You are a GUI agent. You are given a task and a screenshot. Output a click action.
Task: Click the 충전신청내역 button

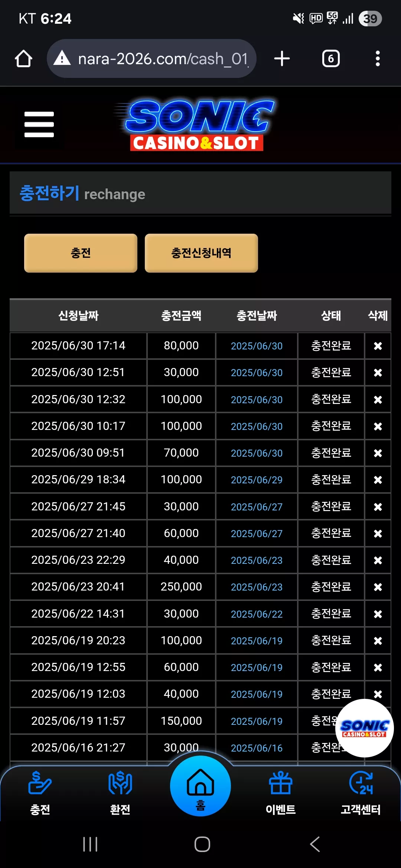pyautogui.click(x=201, y=253)
